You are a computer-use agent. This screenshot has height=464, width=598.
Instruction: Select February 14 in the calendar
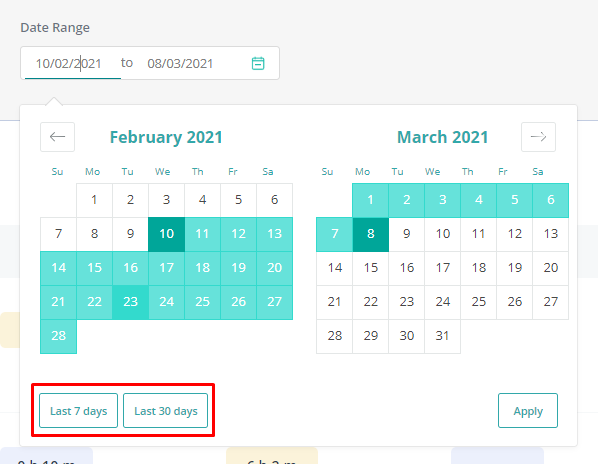pos(58,268)
